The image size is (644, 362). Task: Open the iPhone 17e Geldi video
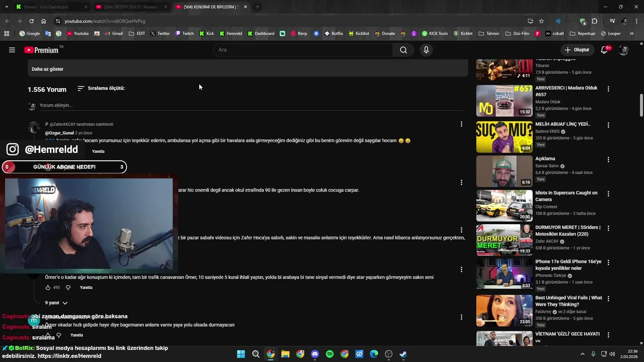568,265
